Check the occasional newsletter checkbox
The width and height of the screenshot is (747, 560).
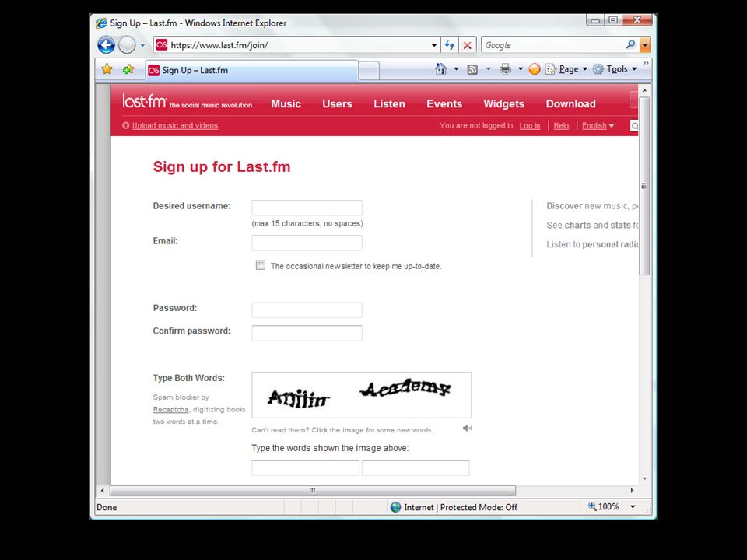261,265
